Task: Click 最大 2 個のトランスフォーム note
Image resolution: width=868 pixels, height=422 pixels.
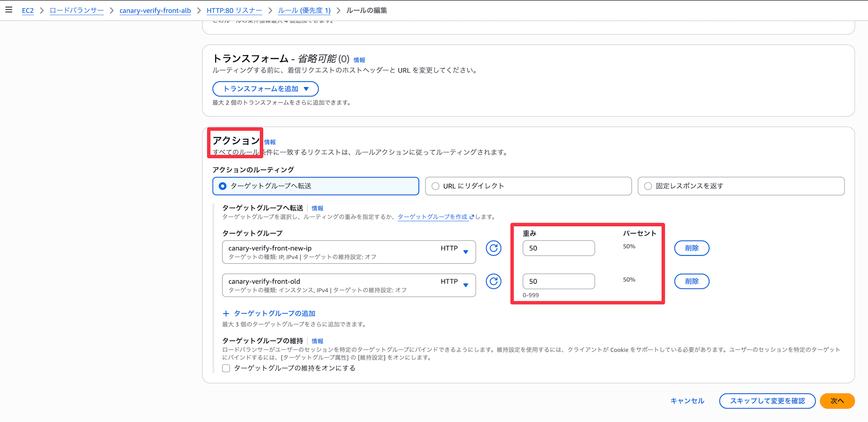Action: (x=282, y=103)
